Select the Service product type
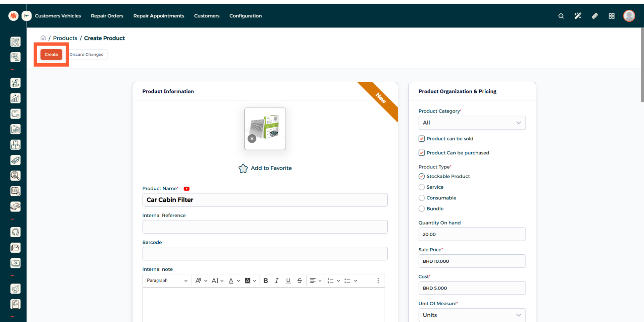Viewport: 644px width, 322px height. pyautogui.click(x=422, y=187)
